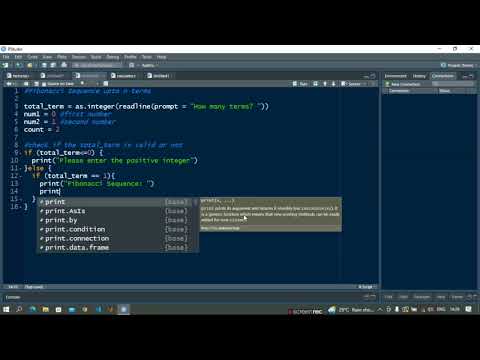This screenshot has width=480, height=360.
Task: Click the help link in print tooltip
Action: click(220, 228)
